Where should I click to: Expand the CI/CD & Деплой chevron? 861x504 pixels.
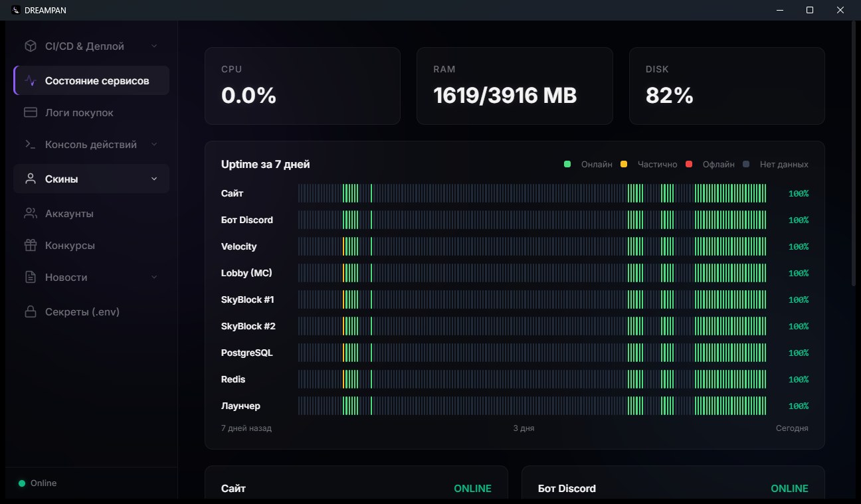(154, 46)
